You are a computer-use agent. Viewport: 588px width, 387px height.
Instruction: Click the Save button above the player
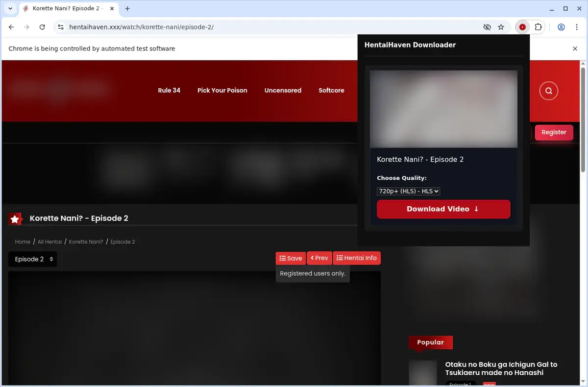coord(291,258)
